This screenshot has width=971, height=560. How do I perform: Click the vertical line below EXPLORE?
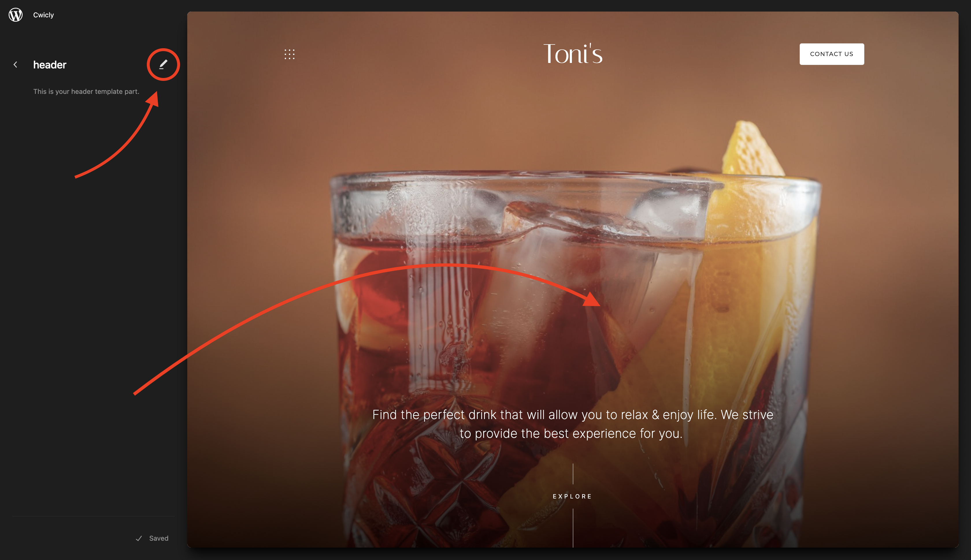(573, 528)
